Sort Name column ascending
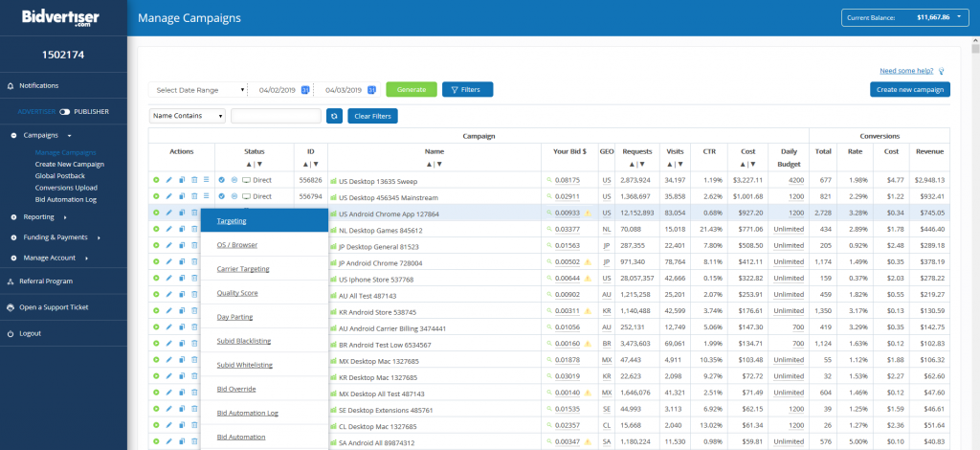The image size is (980, 450). 429,165
